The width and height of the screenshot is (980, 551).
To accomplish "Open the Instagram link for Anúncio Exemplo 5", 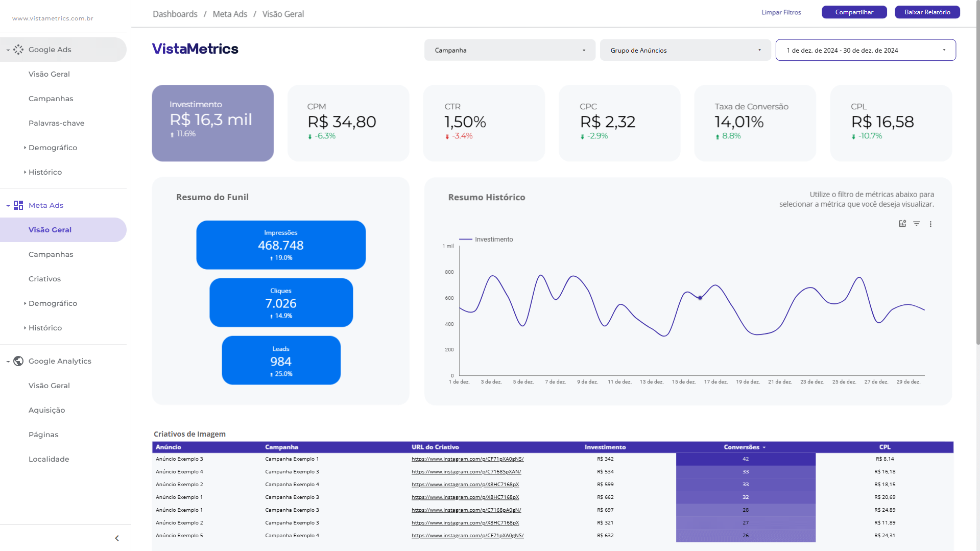I will click(x=467, y=536).
